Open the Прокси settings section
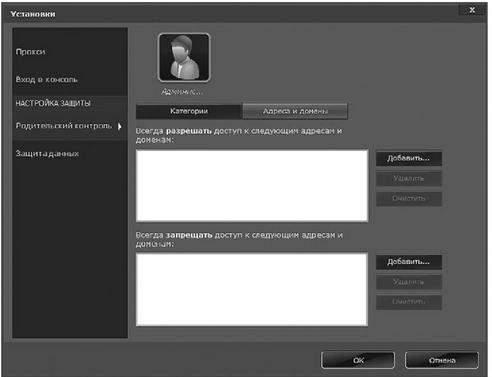Screen dimensions: 492x377 click(x=30, y=52)
